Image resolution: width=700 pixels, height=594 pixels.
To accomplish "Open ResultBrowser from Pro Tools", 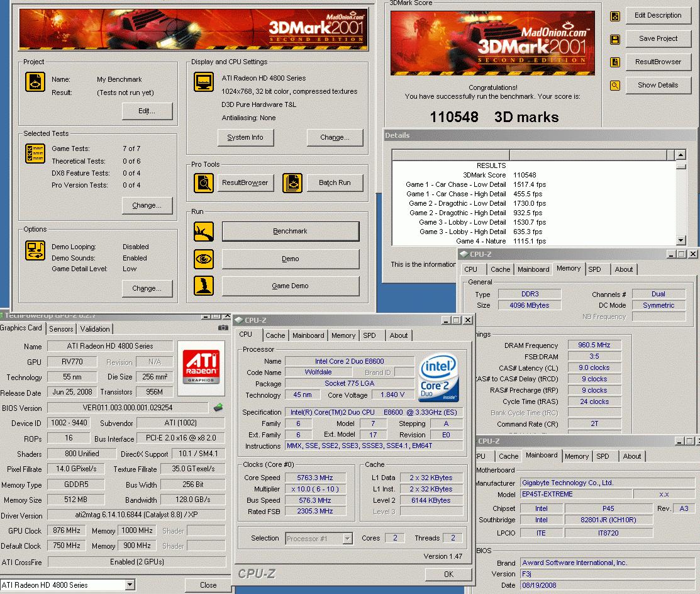I will tap(245, 182).
